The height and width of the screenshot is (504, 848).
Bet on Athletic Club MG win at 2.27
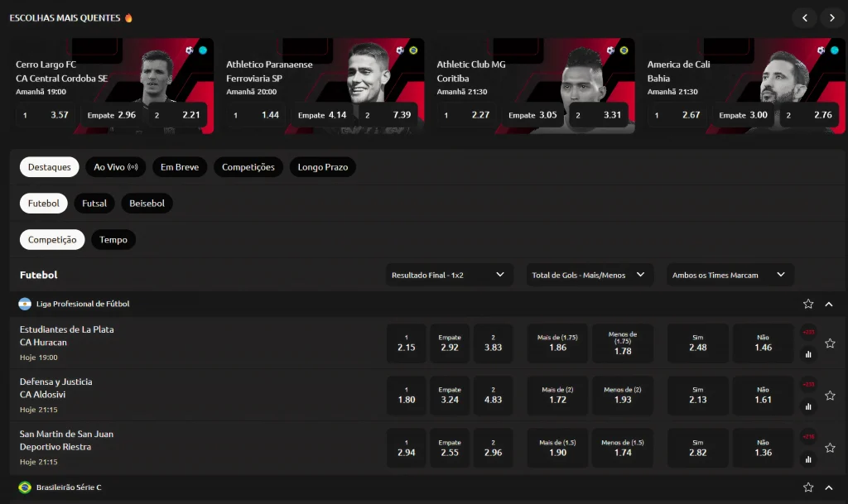point(467,115)
